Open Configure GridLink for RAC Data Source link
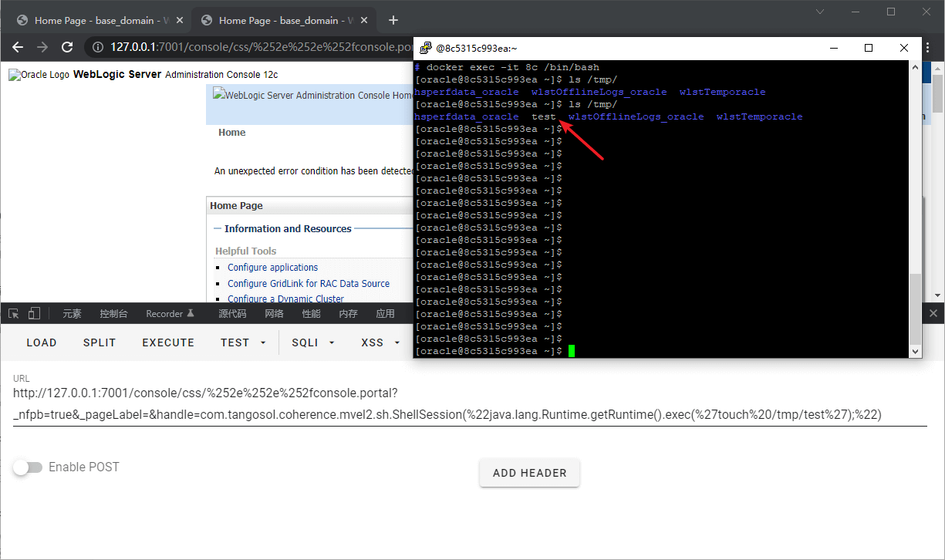 tap(309, 284)
